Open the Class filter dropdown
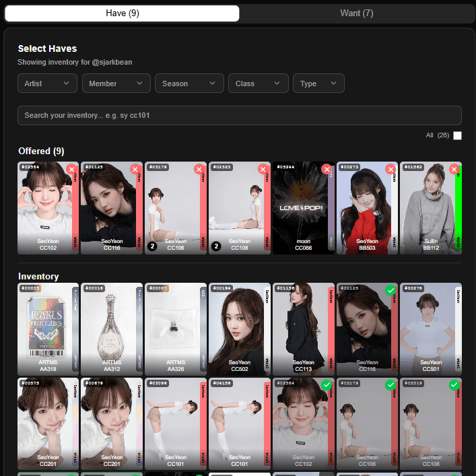 pyautogui.click(x=259, y=83)
